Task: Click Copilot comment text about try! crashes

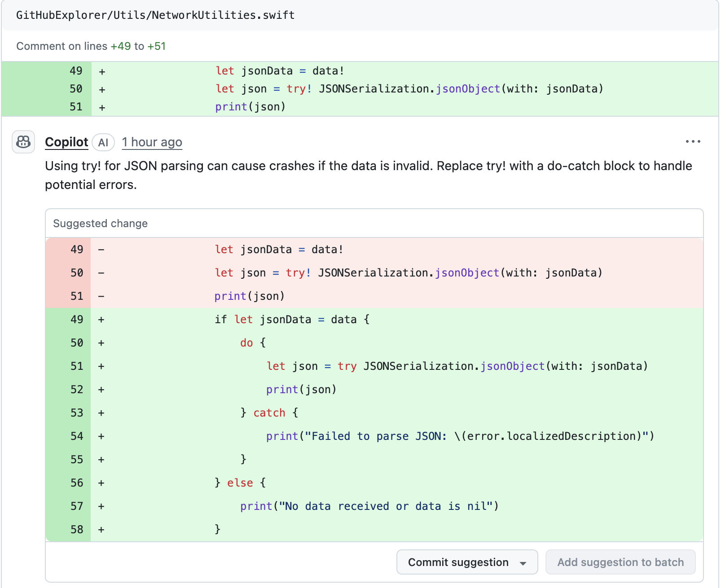Action: point(368,175)
